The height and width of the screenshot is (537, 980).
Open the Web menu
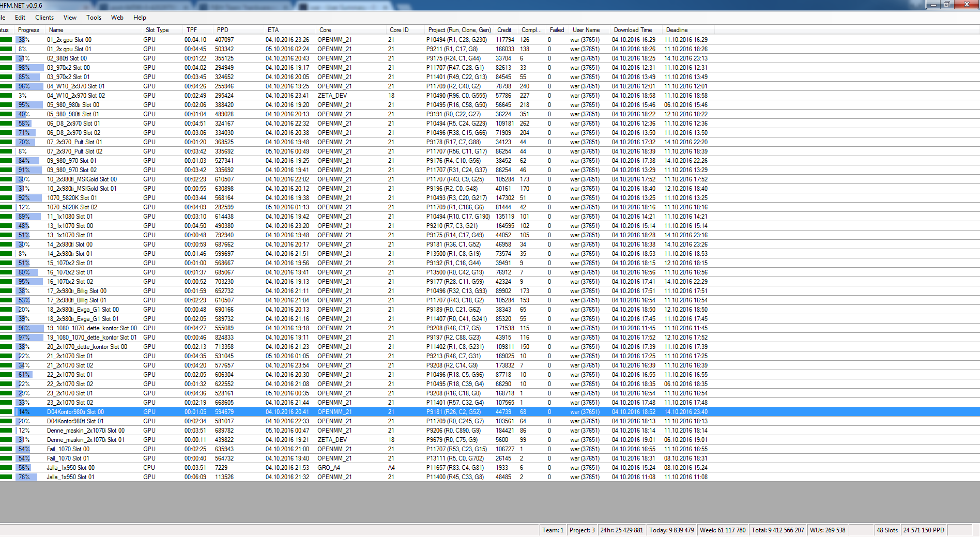point(117,18)
